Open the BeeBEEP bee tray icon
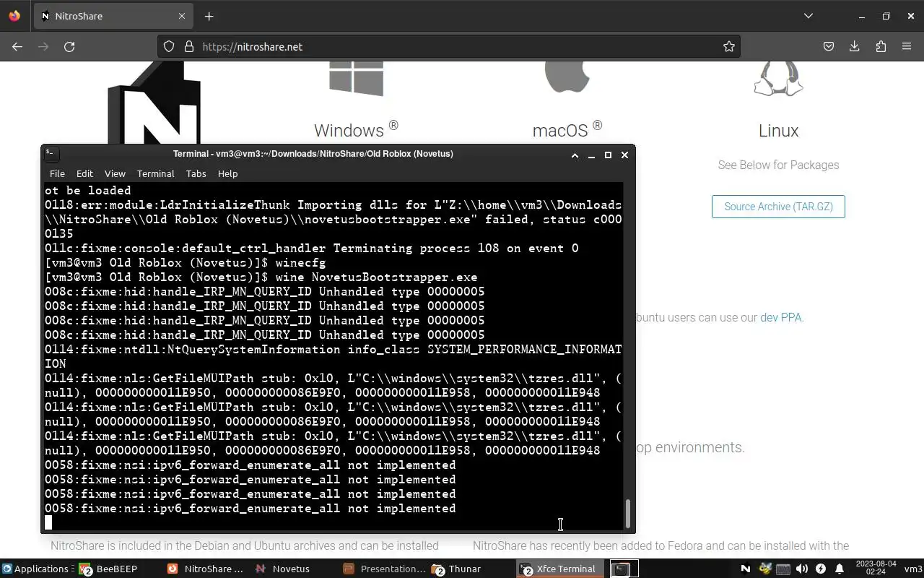 [x=764, y=569]
